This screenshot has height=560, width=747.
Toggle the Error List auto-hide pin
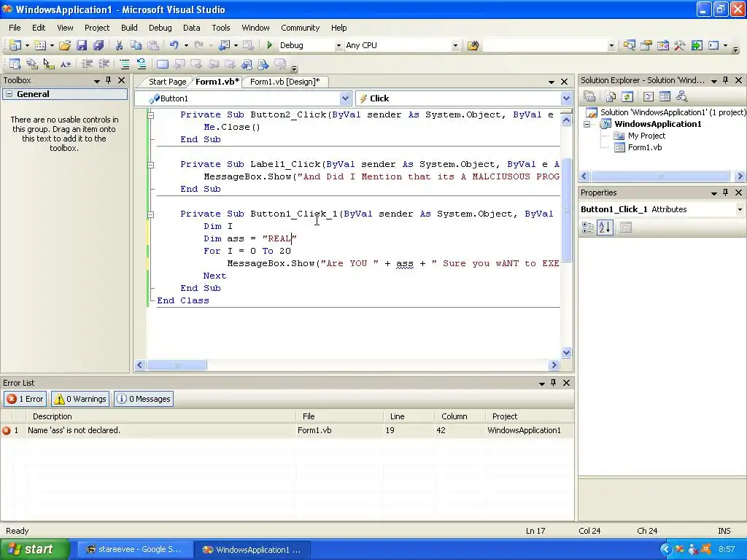554,383
